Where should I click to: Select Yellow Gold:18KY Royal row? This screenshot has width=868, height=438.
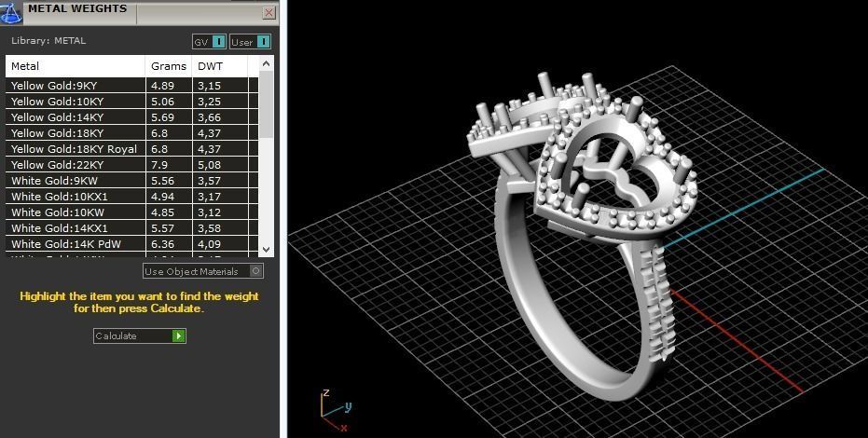[131, 149]
